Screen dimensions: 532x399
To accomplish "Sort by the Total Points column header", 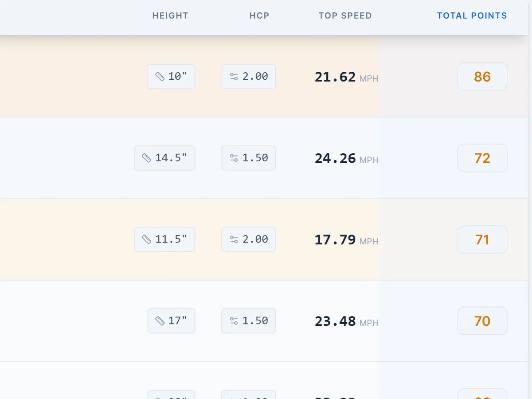I will click(x=472, y=16).
